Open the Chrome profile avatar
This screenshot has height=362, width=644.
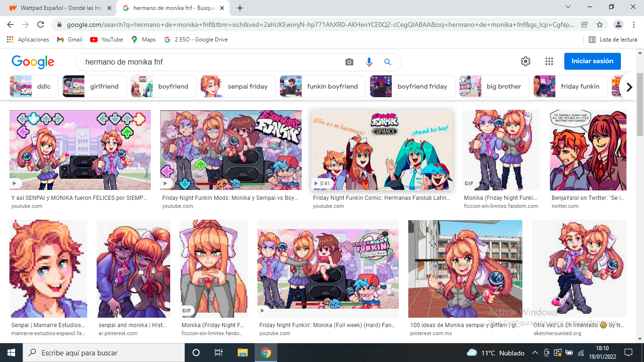[x=619, y=25]
